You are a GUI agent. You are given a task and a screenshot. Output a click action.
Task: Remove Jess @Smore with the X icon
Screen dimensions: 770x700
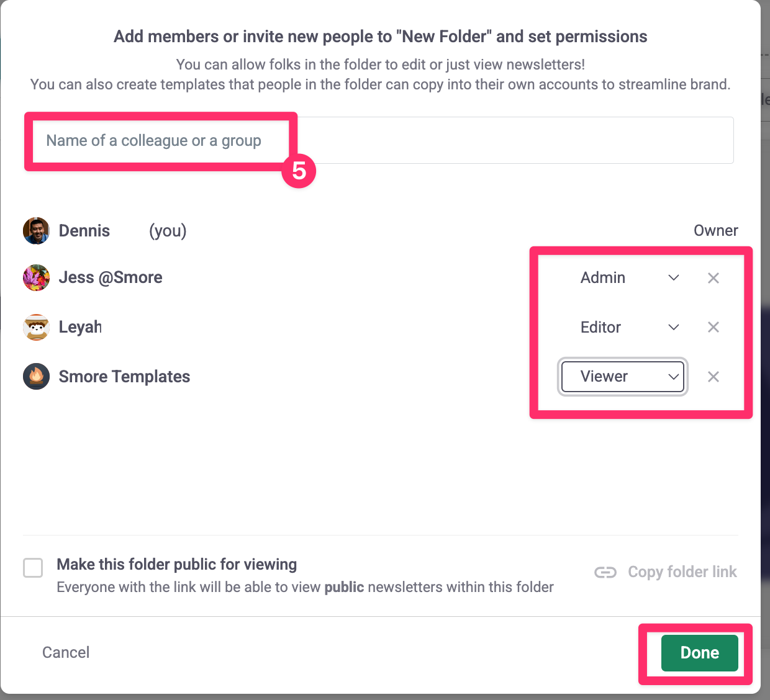(x=713, y=278)
